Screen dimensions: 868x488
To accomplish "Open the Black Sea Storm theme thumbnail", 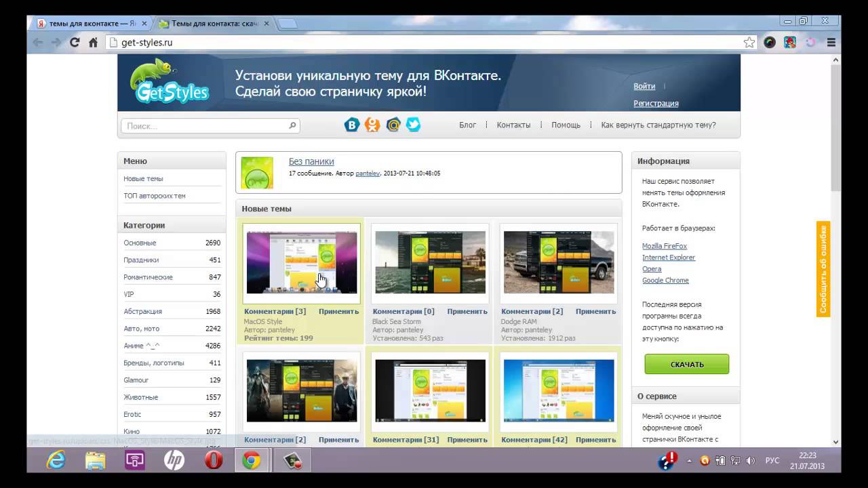I will pyautogui.click(x=430, y=263).
